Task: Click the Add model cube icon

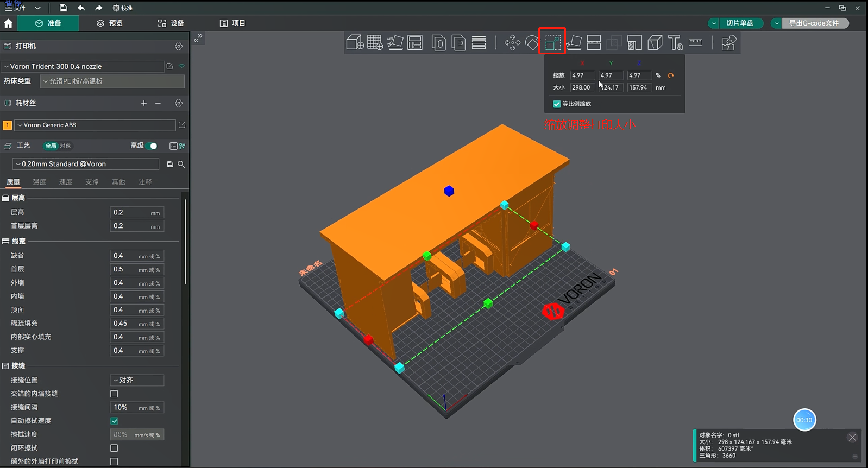Action: [x=354, y=42]
